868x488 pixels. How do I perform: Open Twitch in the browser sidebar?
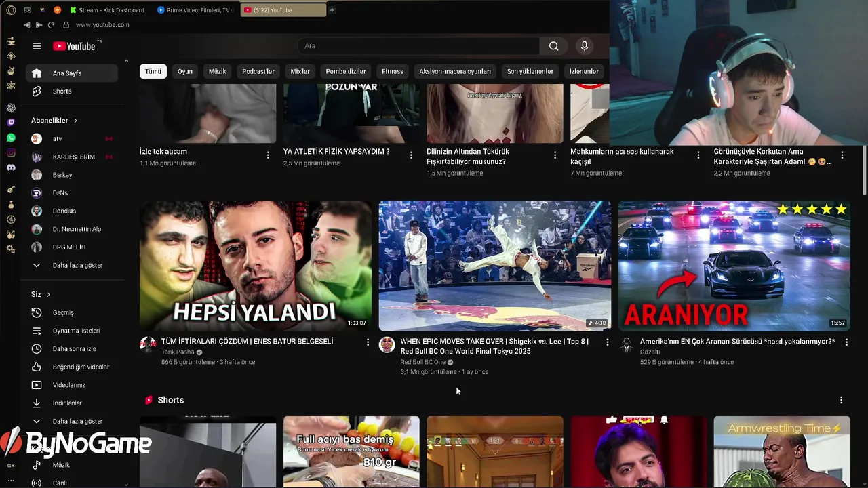tap(11, 123)
